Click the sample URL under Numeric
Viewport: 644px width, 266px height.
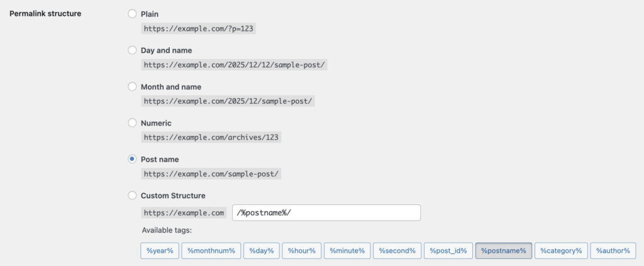point(211,137)
